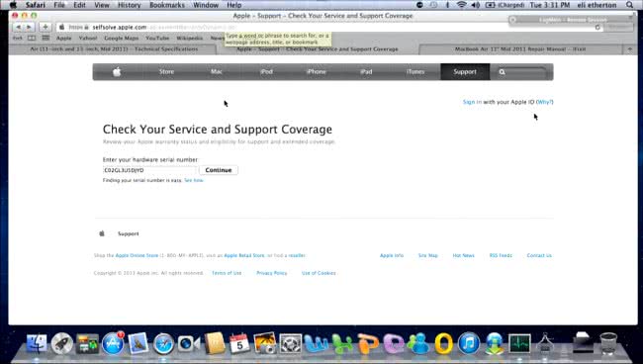643x364 pixels.
Task: Open Store in Apple navigation bar
Action: tap(166, 72)
